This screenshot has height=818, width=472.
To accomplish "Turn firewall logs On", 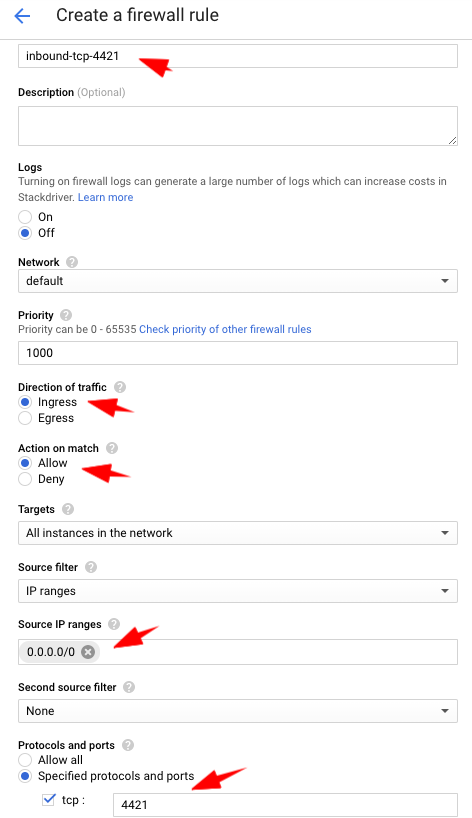I will (x=25, y=217).
